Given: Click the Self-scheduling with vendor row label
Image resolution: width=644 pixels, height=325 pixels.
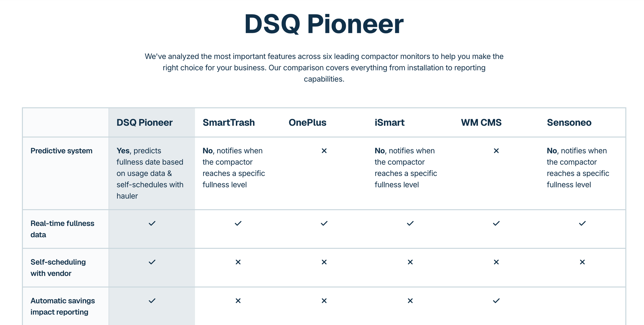Looking at the screenshot, I should pos(58,268).
